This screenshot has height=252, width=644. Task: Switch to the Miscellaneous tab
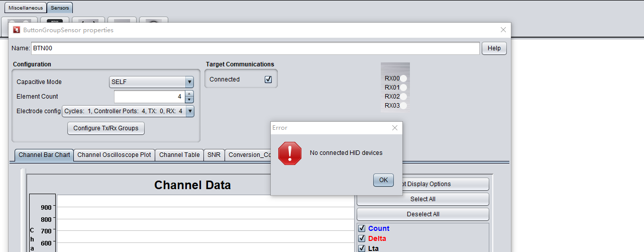click(x=26, y=8)
